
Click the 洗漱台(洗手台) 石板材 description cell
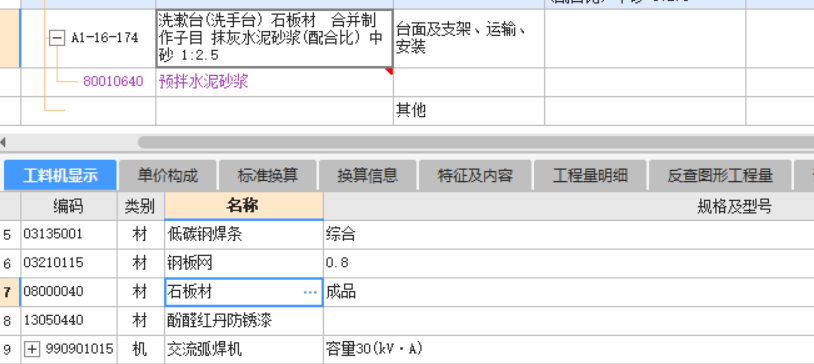pos(274,38)
